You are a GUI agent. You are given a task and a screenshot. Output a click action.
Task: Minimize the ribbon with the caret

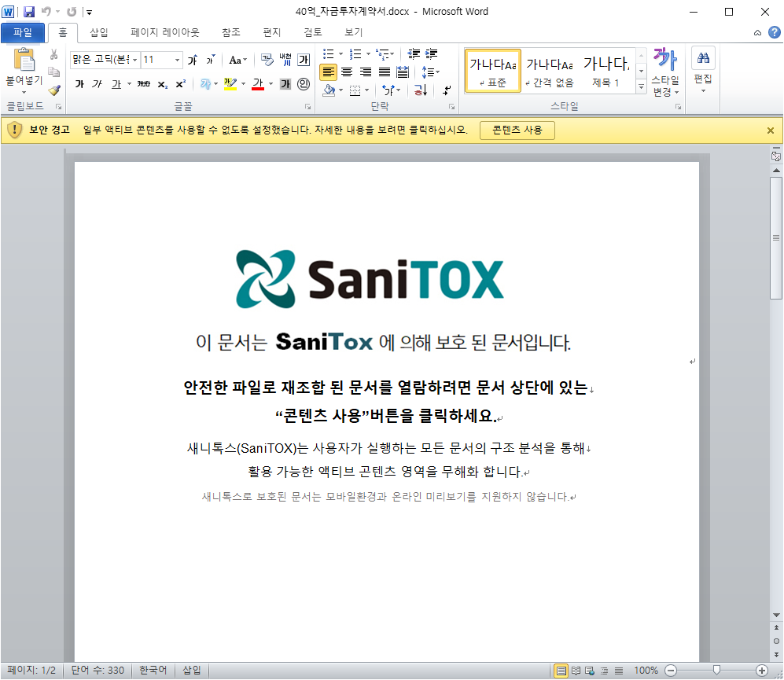[x=757, y=33]
